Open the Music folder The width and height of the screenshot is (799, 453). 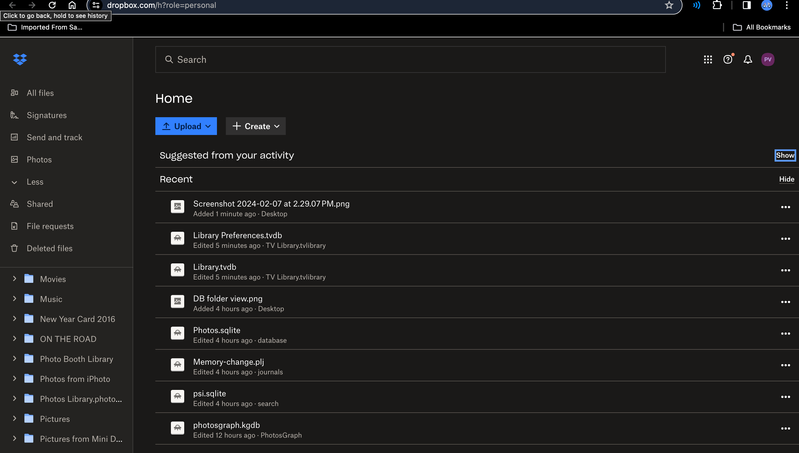click(x=51, y=299)
